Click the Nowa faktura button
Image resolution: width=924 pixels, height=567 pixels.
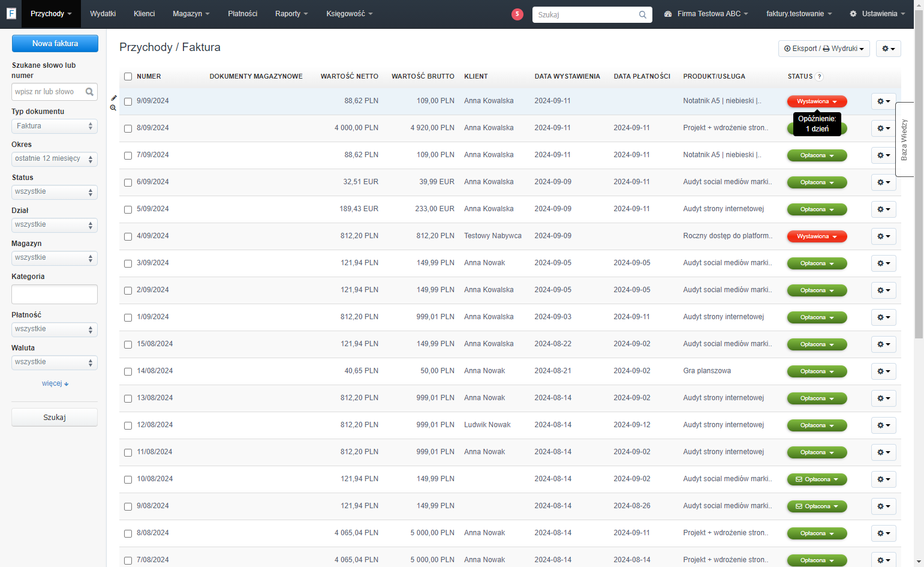tap(55, 43)
